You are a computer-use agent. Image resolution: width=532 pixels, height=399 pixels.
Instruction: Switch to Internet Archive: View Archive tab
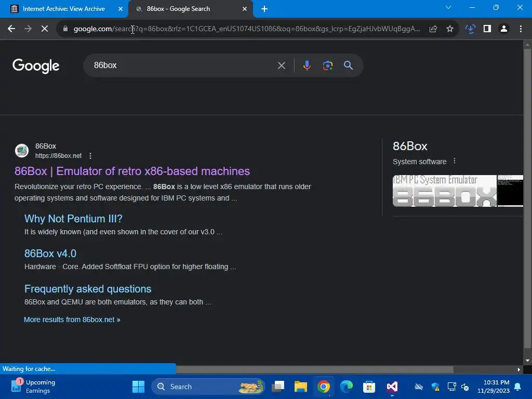64,9
